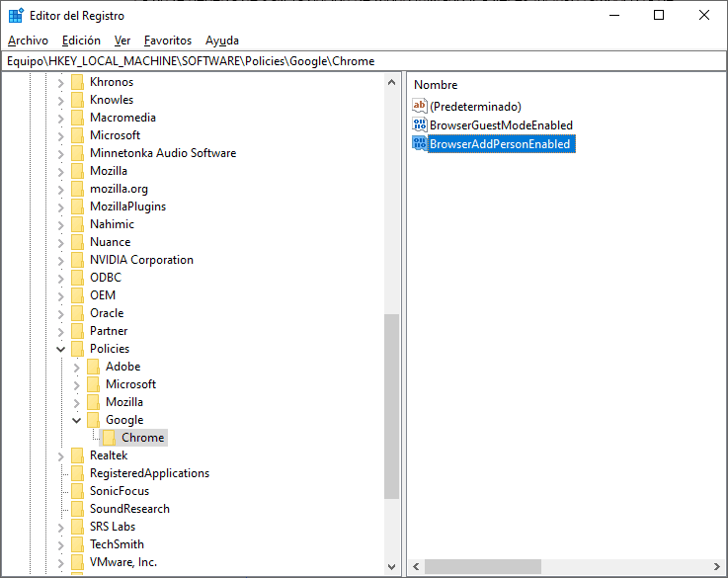Select the BrowserAddPersonEnabled value

pyautogui.click(x=500, y=144)
